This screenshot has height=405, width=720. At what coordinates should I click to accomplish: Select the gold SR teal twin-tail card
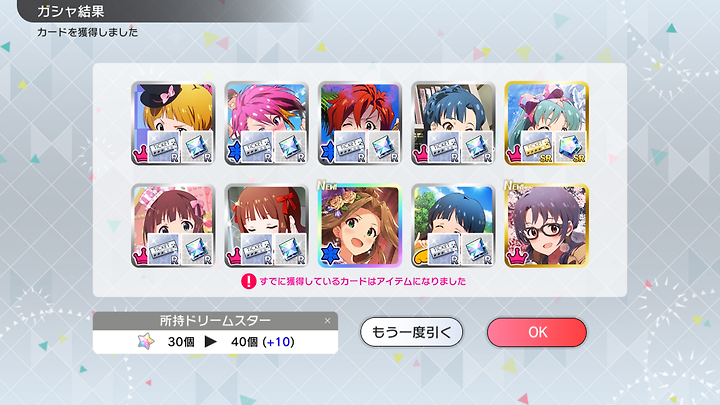[546, 124]
